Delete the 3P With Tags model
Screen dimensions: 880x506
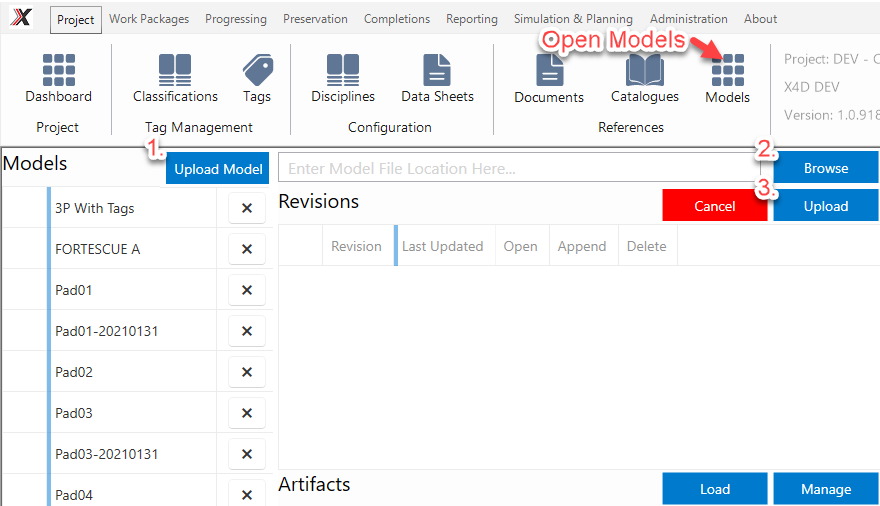(247, 208)
